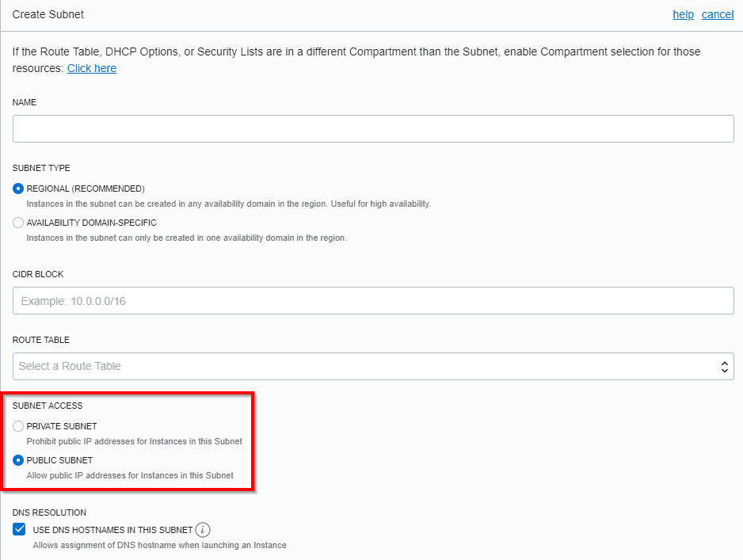Focus the CIDR Block input field
Image resolution: width=743 pixels, height=560 pixels.
[373, 300]
